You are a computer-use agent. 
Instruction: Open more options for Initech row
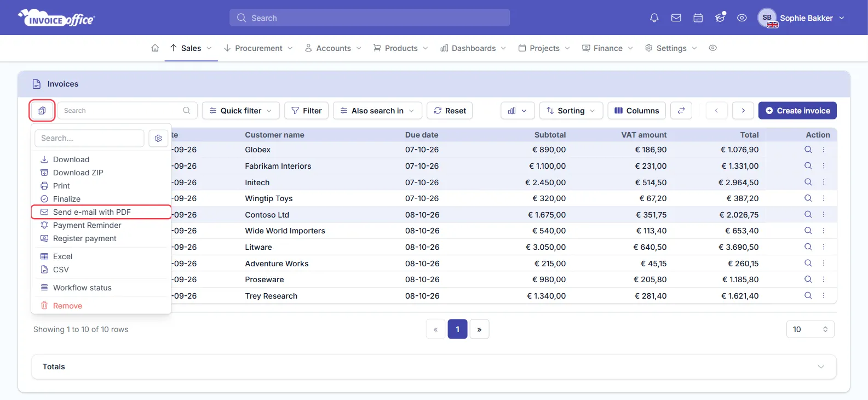coord(824,182)
